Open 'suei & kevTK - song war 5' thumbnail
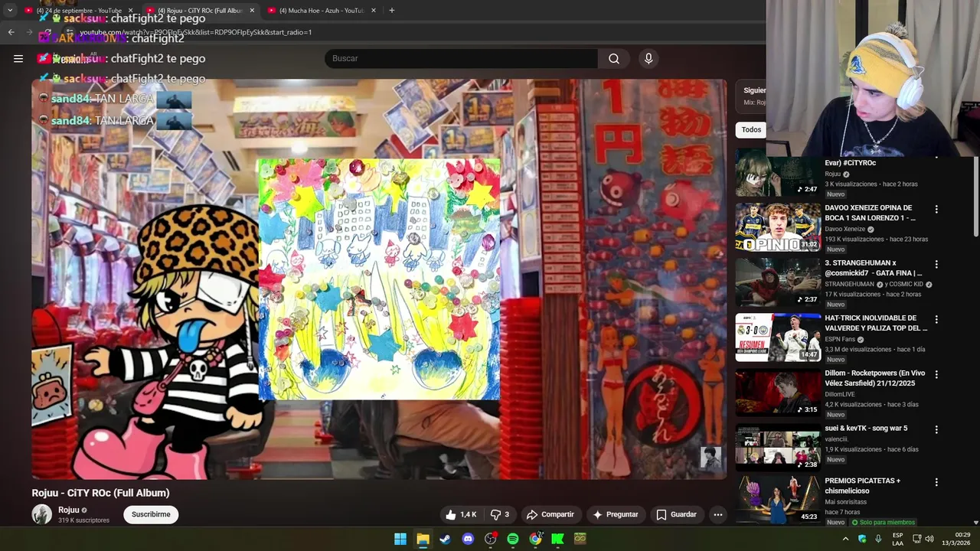The height and width of the screenshot is (551, 980). (778, 448)
